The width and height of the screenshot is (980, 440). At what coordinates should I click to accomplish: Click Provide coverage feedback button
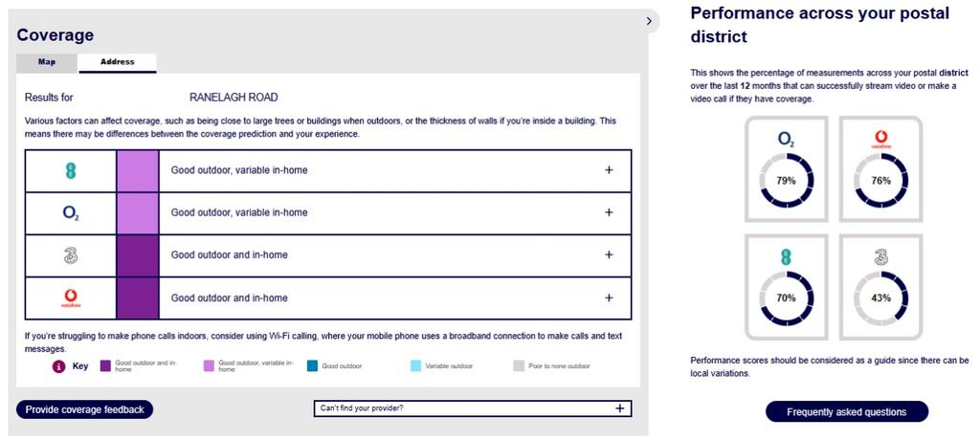pyautogui.click(x=85, y=410)
